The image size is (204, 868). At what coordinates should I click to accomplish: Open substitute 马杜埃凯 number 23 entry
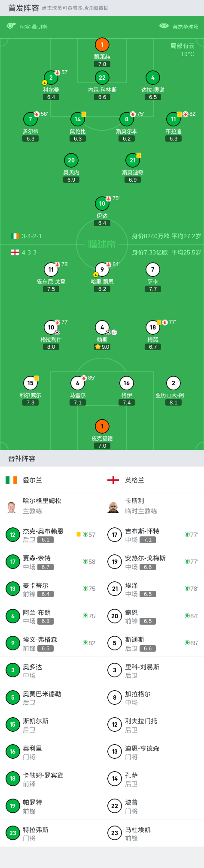tap(153, 833)
